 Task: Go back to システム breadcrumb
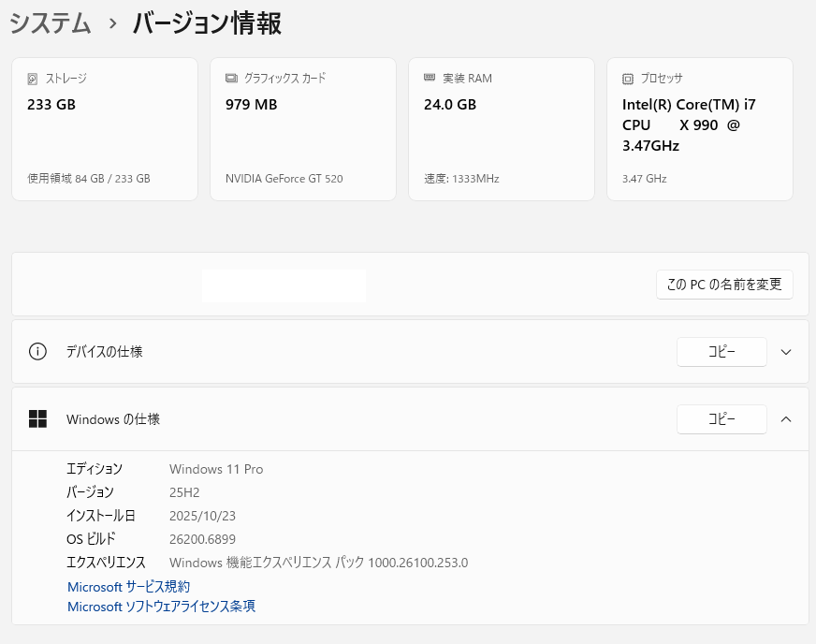pos(51,23)
